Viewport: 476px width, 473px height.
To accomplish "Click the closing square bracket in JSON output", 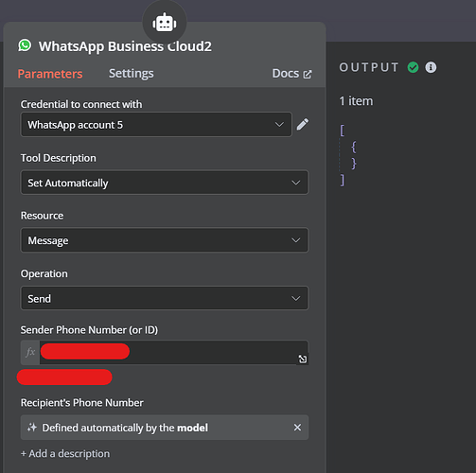I will 343,180.
